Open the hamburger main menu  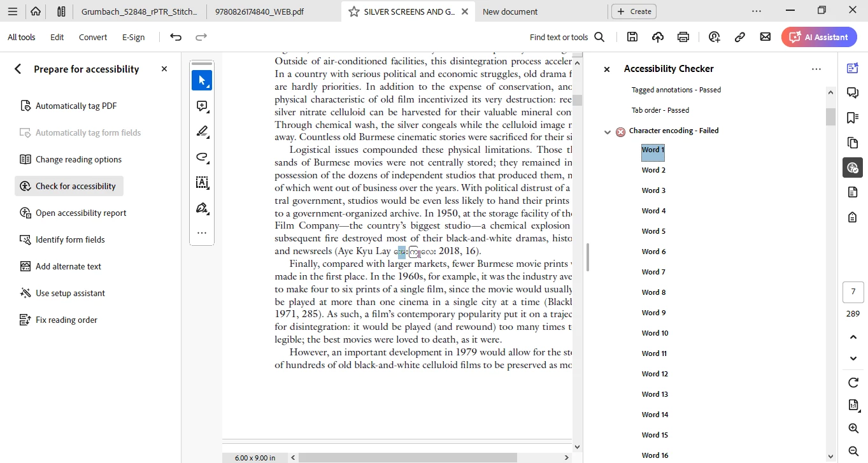(x=13, y=11)
